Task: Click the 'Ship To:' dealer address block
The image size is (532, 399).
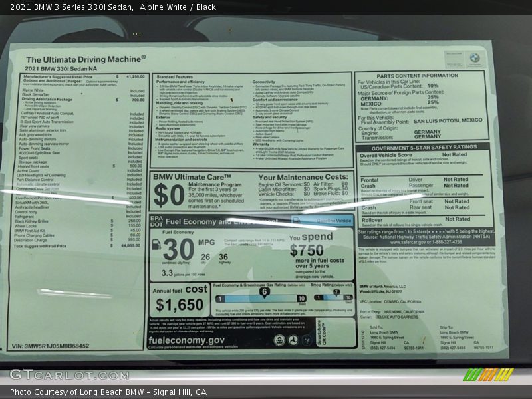Action: pyautogui.click(x=467, y=338)
